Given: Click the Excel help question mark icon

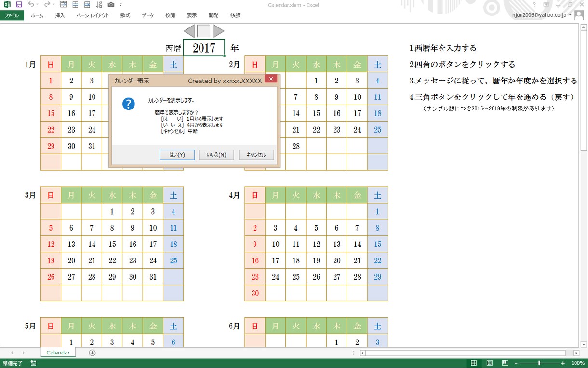Looking at the screenshot, I should [534, 4].
